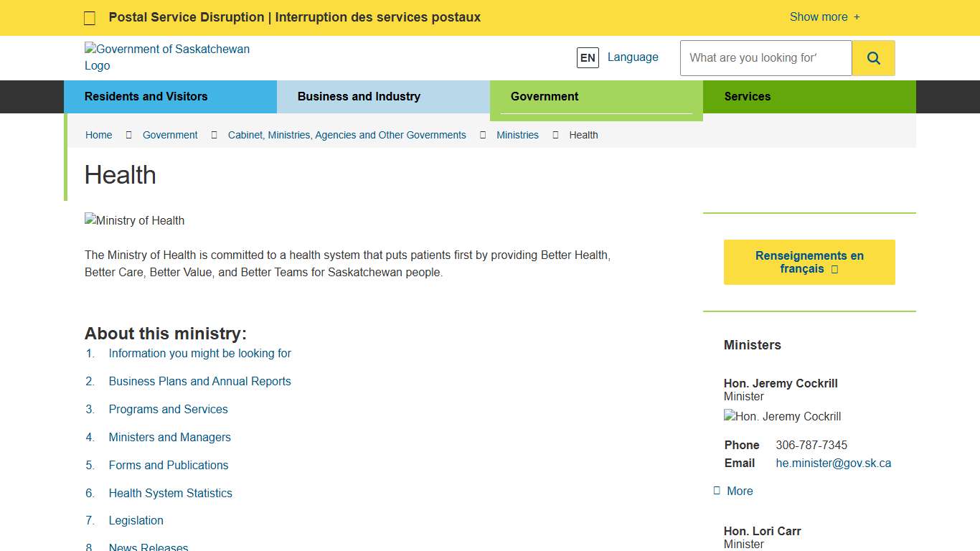This screenshot has height=551, width=980.
Task: Expand the Show more banner section
Action: click(x=824, y=17)
